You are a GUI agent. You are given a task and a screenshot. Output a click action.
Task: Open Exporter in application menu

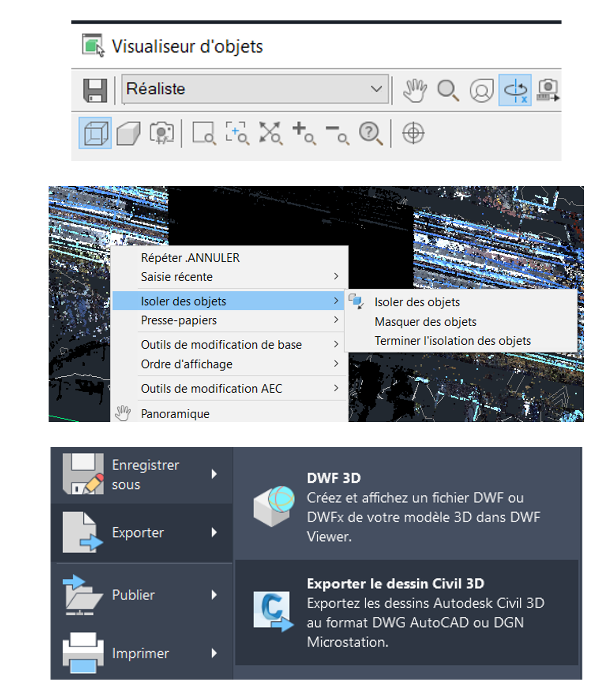(x=141, y=532)
